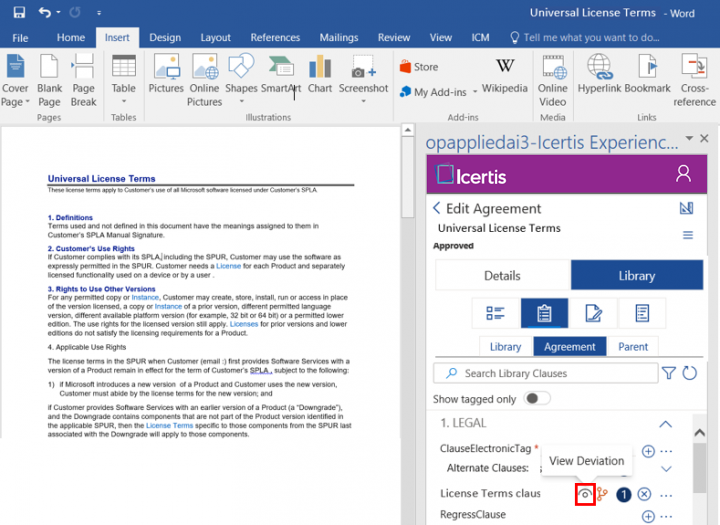This screenshot has height=525, width=720.
Task: Insert a Blank Page
Action: point(49,80)
